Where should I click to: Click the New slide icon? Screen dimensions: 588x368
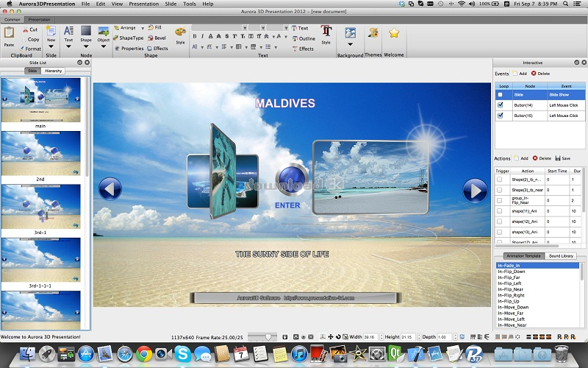[x=51, y=32]
